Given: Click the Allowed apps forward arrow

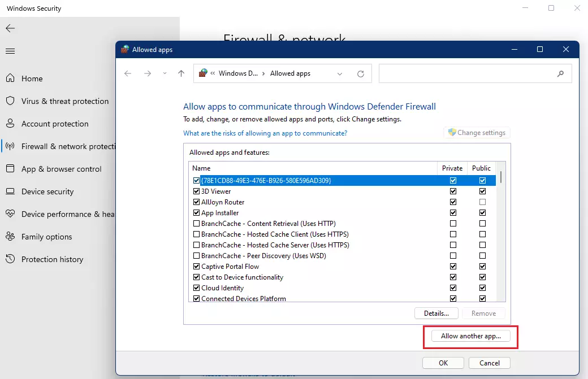Looking at the screenshot, I should pyautogui.click(x=148, y=73).
